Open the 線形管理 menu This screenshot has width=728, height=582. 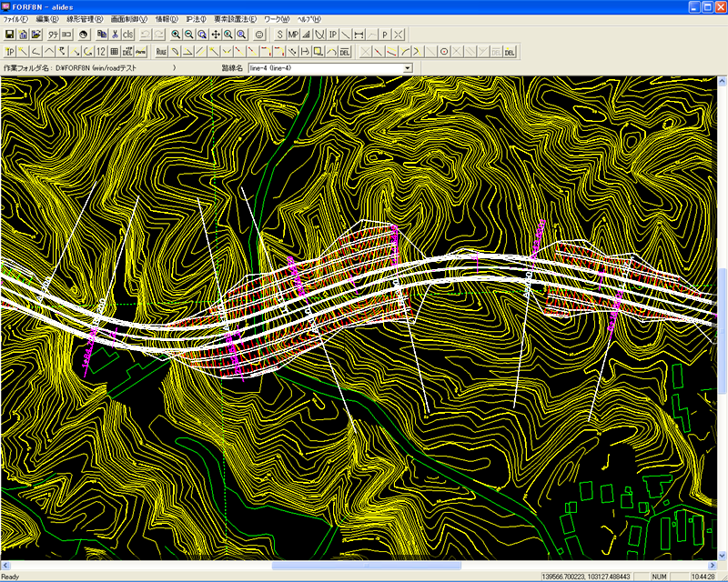click(x=86, y=18)
